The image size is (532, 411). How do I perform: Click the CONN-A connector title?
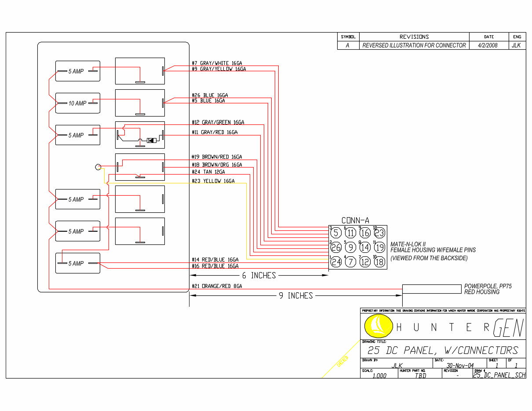[x=356, y=221]
